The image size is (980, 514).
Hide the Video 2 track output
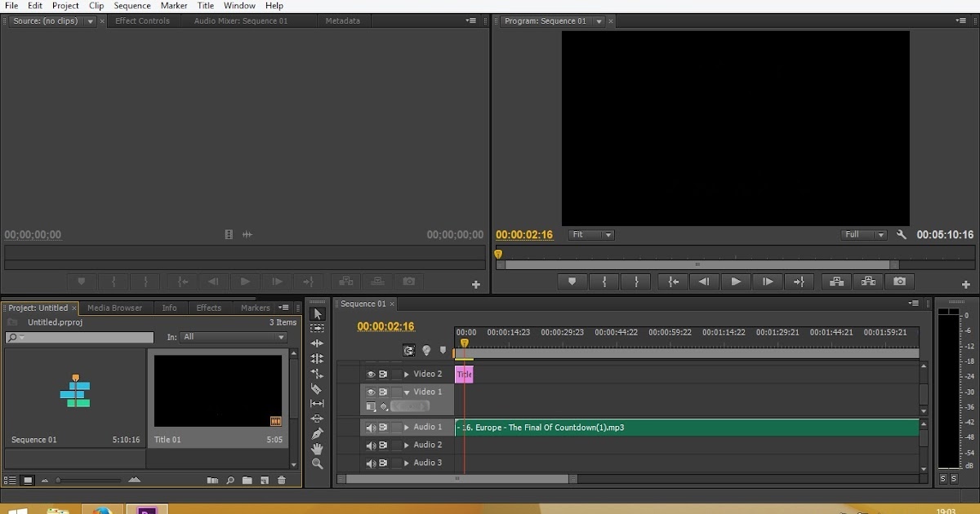click(370, 374)
